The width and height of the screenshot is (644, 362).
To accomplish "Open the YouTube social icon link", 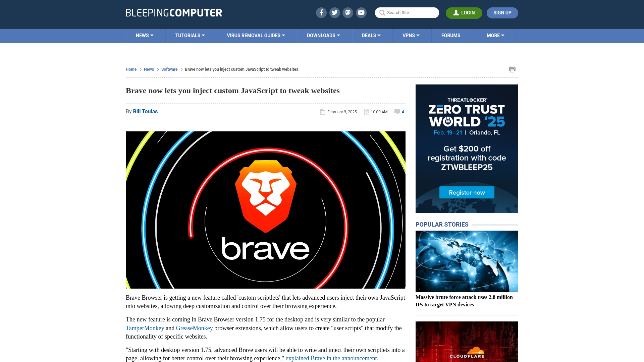I will tap(361, 12).
